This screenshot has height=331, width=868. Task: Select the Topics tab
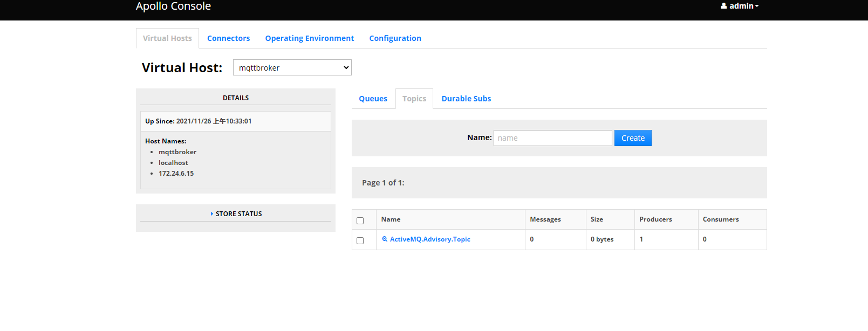coord(414,99)
